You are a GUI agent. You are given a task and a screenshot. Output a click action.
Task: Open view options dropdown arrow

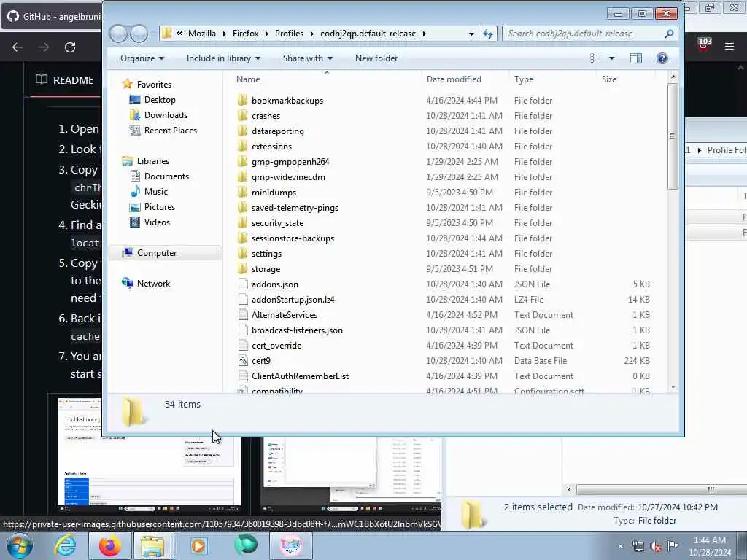[612, 58]
